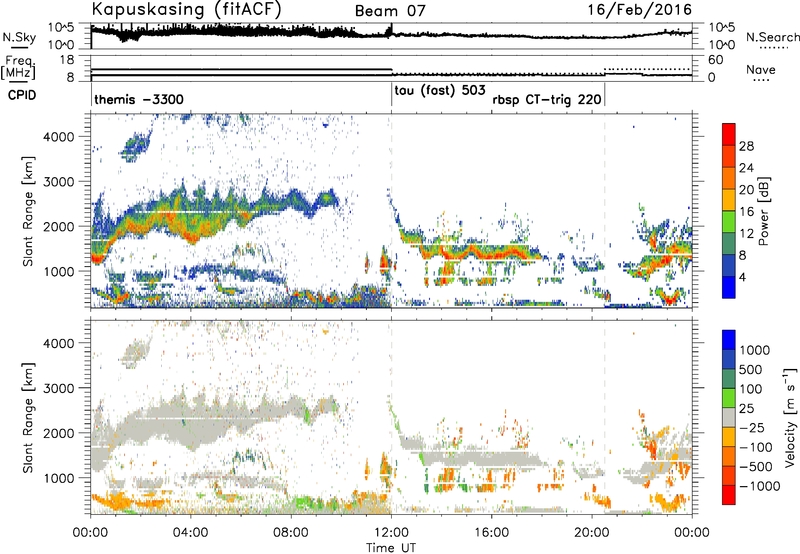Click the "rbsp CT-trig 220" CPID entry
Viewport: 800px width, 554px height.
pos(547,99)
